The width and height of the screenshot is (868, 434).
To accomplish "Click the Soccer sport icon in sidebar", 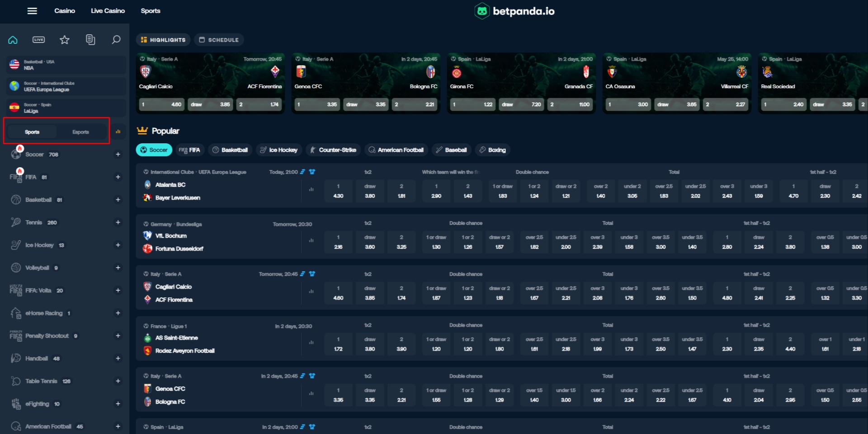I will click(16, 154).
